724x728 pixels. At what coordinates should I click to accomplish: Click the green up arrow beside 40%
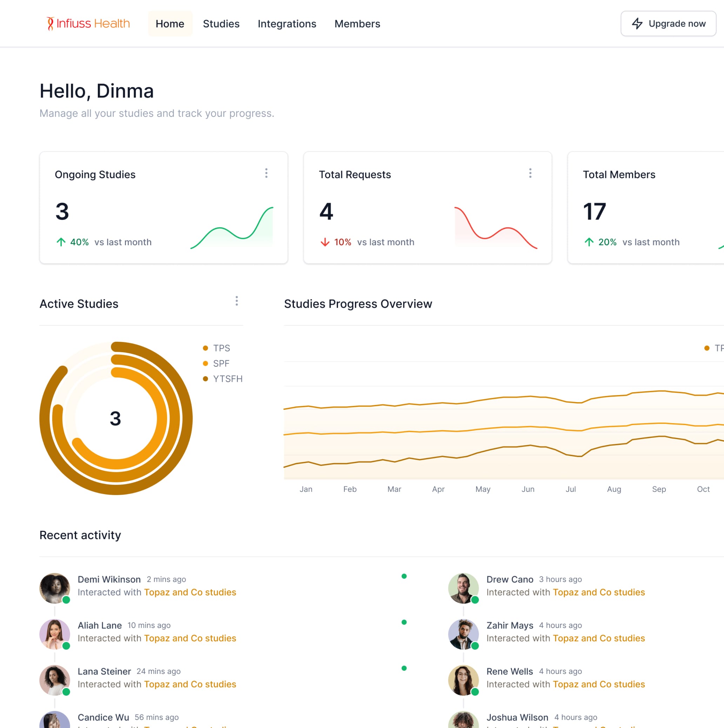click(61, 242)
